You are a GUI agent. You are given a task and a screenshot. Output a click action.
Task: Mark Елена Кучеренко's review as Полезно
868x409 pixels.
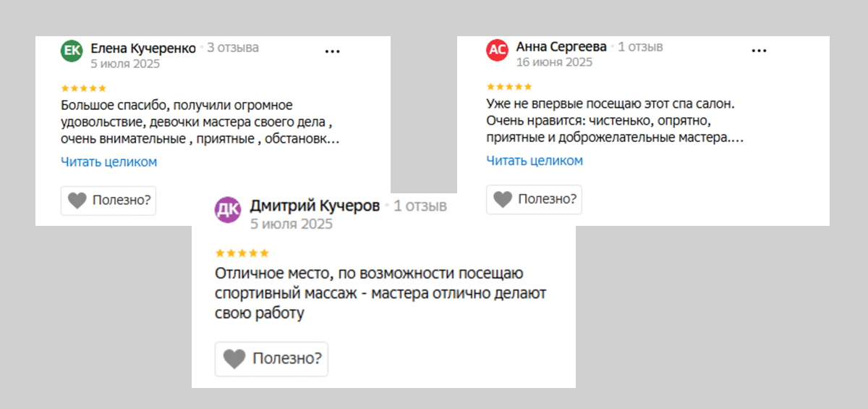click(x=109, y=201)
